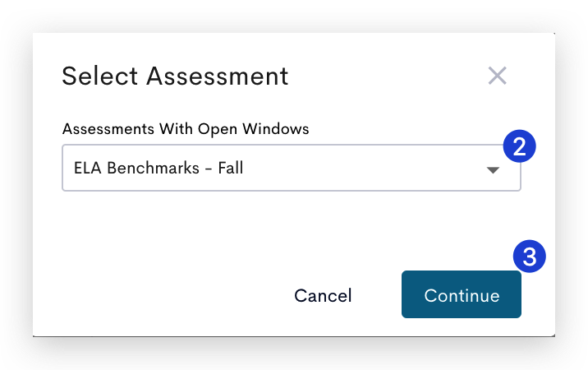The width and height of the screenshot is (588, 370).
Task: Click the Assessments With Open Windows label
Action: pyautogui.click(x=186, y=129)
